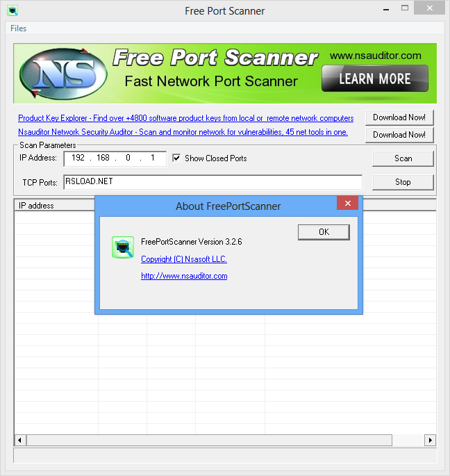Select first IP octet 192
The width and height of the screenshot is (450, 476).
(x=78, y=158)
